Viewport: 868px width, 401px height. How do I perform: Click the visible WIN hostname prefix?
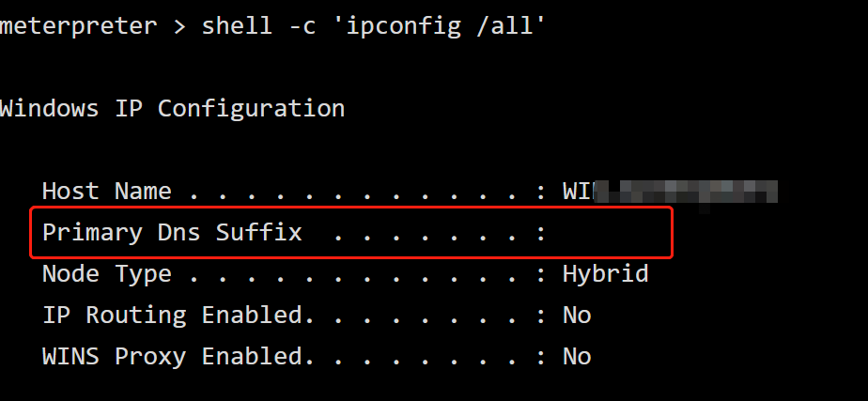pyautogui.click(x=579, y=192)
